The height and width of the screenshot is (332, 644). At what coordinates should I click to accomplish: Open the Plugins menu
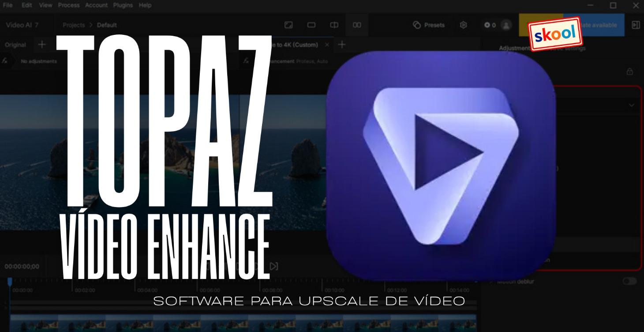[123, 5]
